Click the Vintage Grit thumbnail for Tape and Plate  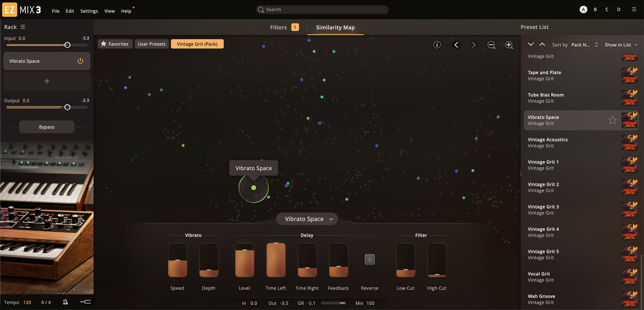630,75
